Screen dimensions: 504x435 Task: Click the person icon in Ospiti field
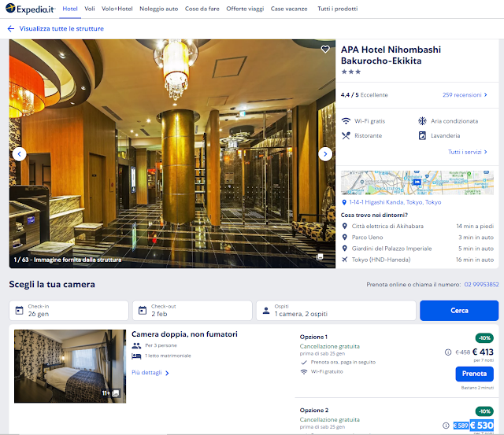pos(266,311)
